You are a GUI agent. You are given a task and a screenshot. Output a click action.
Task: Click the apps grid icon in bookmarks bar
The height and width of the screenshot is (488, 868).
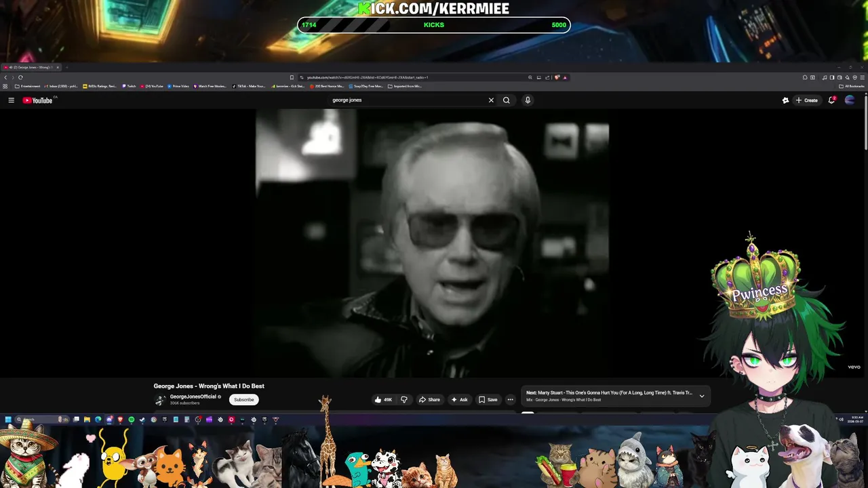5,86
